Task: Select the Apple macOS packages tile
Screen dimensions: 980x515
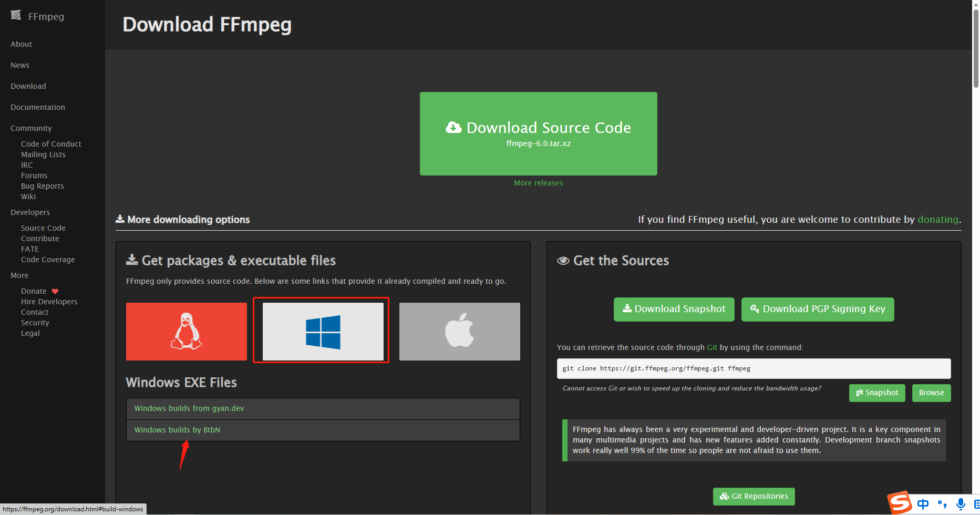Action: pos(460,332)
